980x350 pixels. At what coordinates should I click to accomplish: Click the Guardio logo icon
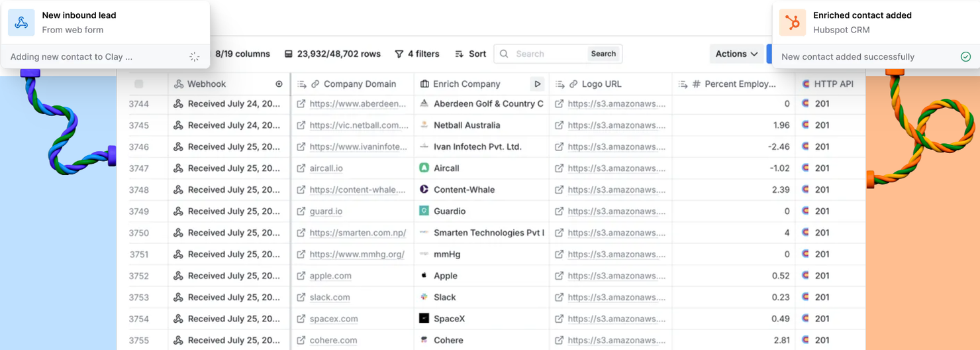(x=424, y=211)
